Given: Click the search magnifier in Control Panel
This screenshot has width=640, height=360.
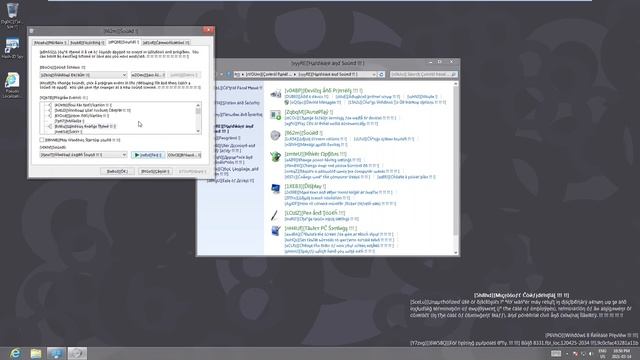Looking at the screenshot, I should 453,74.
